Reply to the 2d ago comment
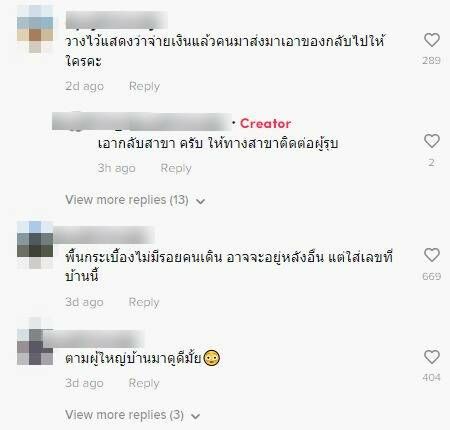450x430 pixels. tap(144, 86)
